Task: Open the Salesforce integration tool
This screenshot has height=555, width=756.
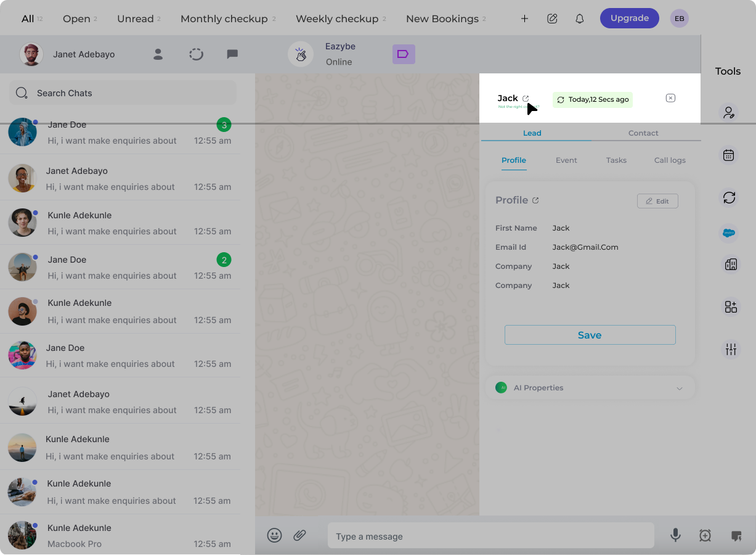Action: (x=729, y=233)
